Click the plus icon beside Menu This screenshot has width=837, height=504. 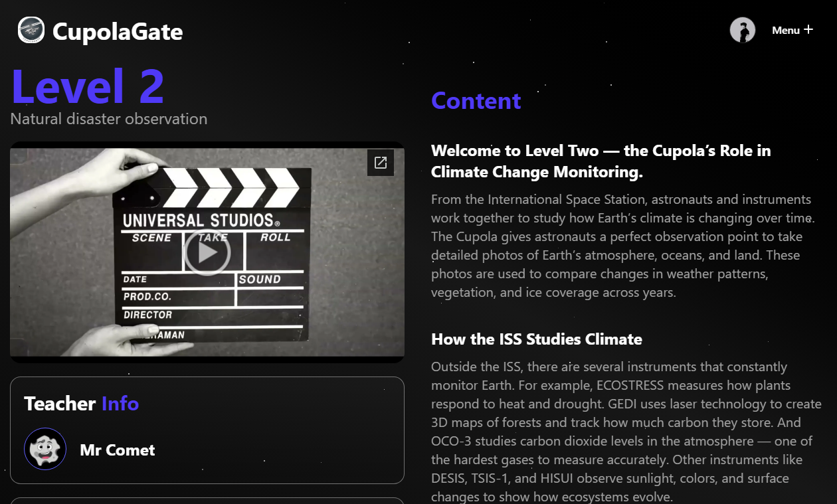(808, 29)
